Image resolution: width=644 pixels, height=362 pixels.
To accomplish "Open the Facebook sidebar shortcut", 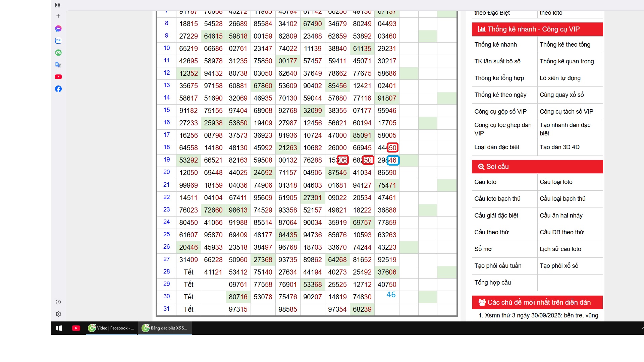I will pos(58,89).
